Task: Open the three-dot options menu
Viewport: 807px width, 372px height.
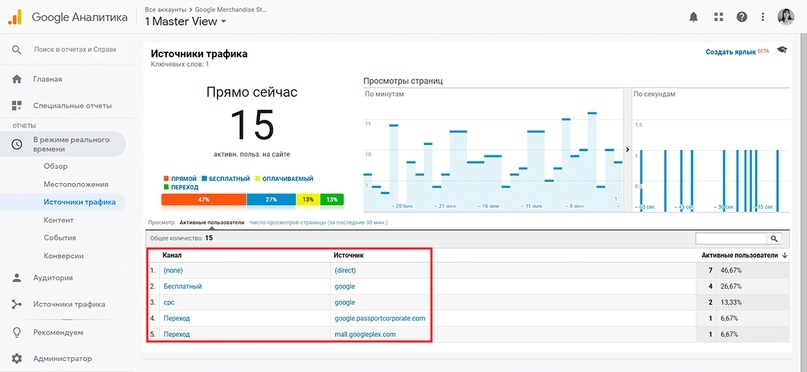Action: (763, 17)
